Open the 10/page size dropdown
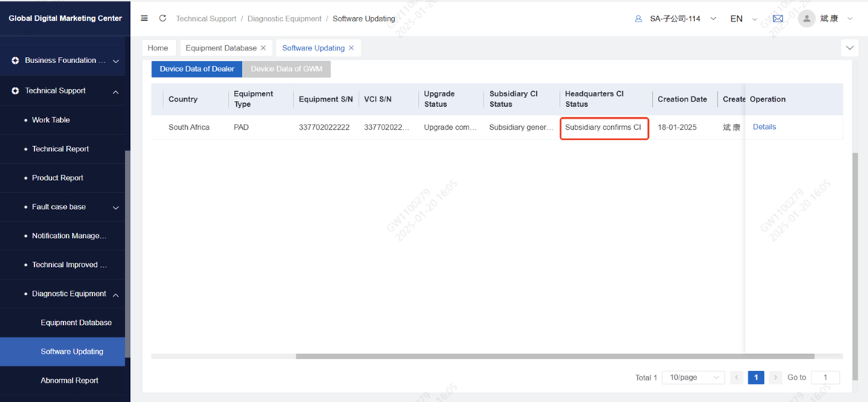868x402 pixels. tap(693, 378)
